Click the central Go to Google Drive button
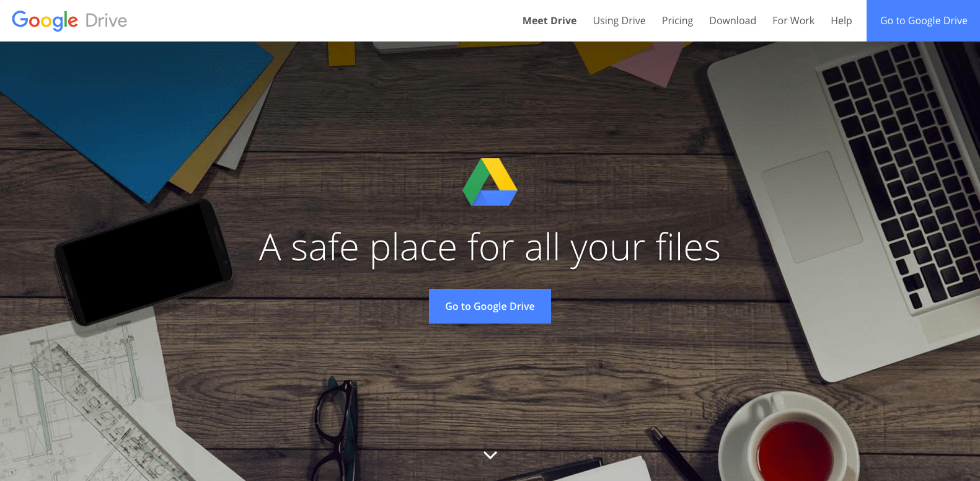This screenshot has width=980, height=481. pyautogui.click(x=490, y=306)
